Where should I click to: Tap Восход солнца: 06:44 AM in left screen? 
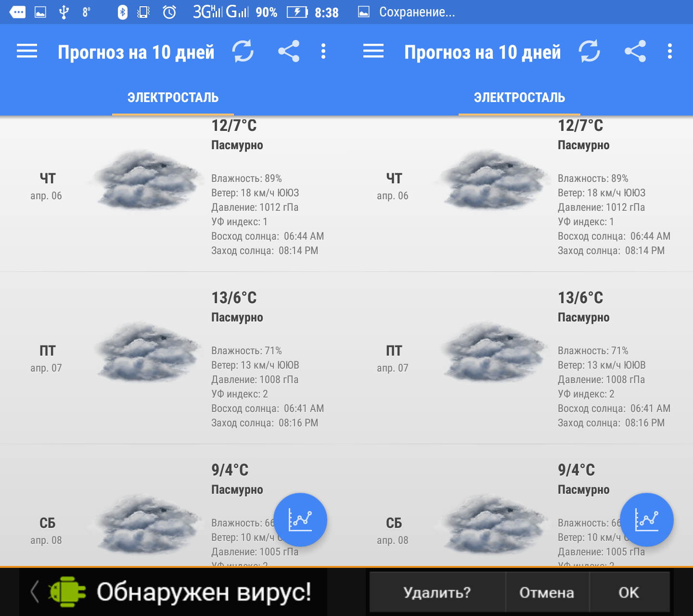pyautogui.click(x=268, y=236)
